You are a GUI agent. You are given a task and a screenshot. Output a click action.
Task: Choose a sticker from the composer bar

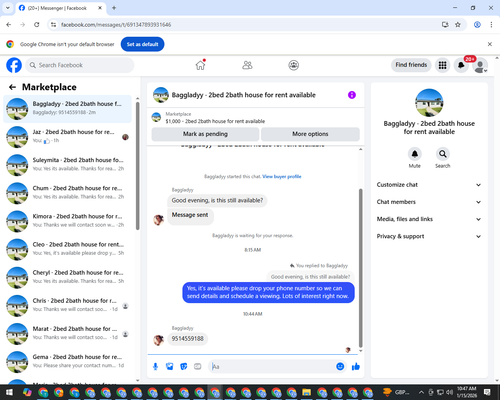click(184, 367)
